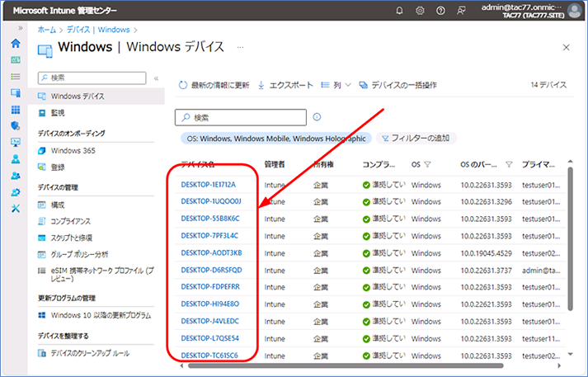
Task: Open Users icon in sidebar
Action: point(16,159)
